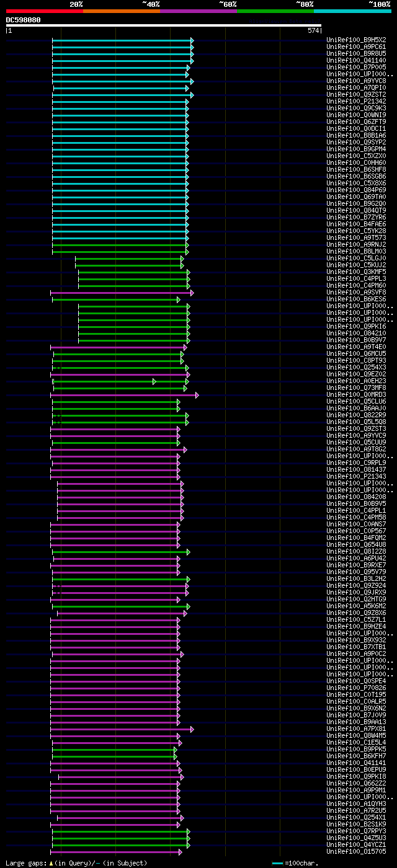Click hit label UniRef100_Q84P69
This screenshot has height=868, width=397.
pos(356,190)
